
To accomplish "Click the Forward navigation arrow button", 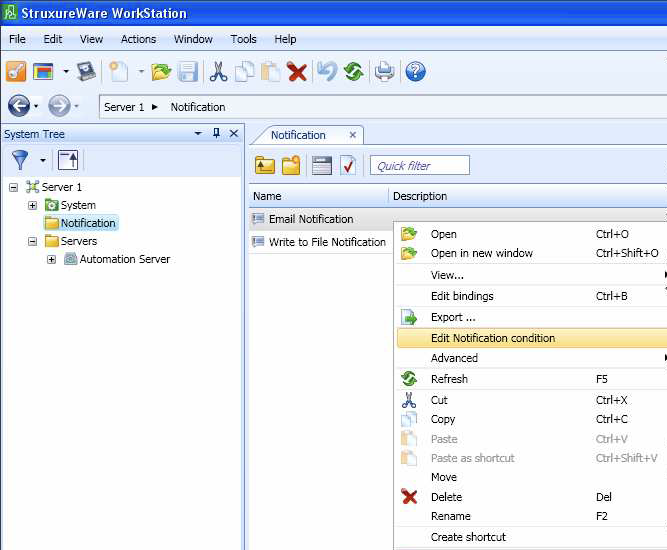I will [x=59, y=105].
